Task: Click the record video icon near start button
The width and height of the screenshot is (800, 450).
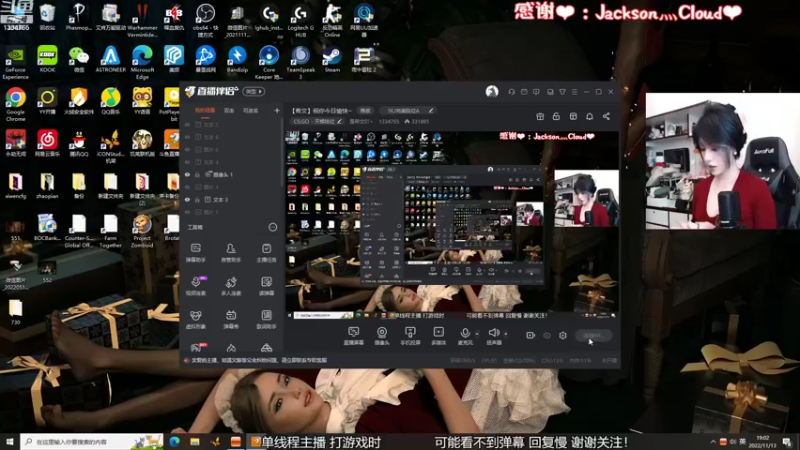Action: 531,335
